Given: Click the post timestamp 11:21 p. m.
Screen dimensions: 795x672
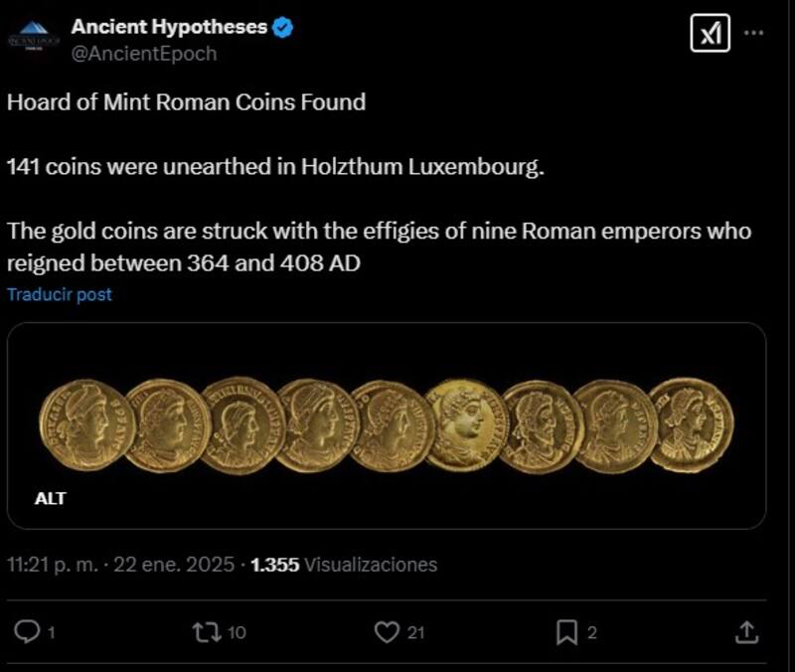Looking at the screenshot, I should click(x=54, y=565).
